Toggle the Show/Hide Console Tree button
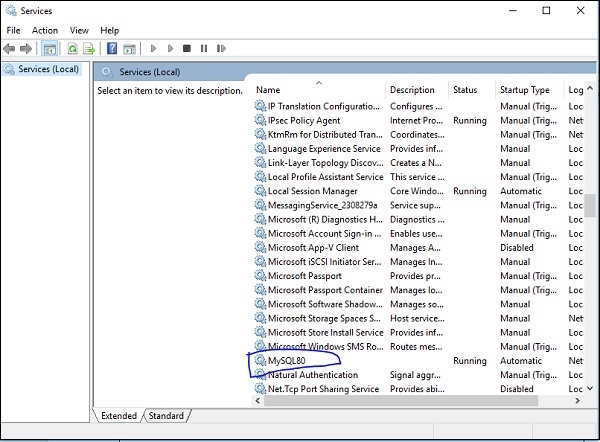The image size is (600, 442). pyautogui.click(x=49, y=48)
